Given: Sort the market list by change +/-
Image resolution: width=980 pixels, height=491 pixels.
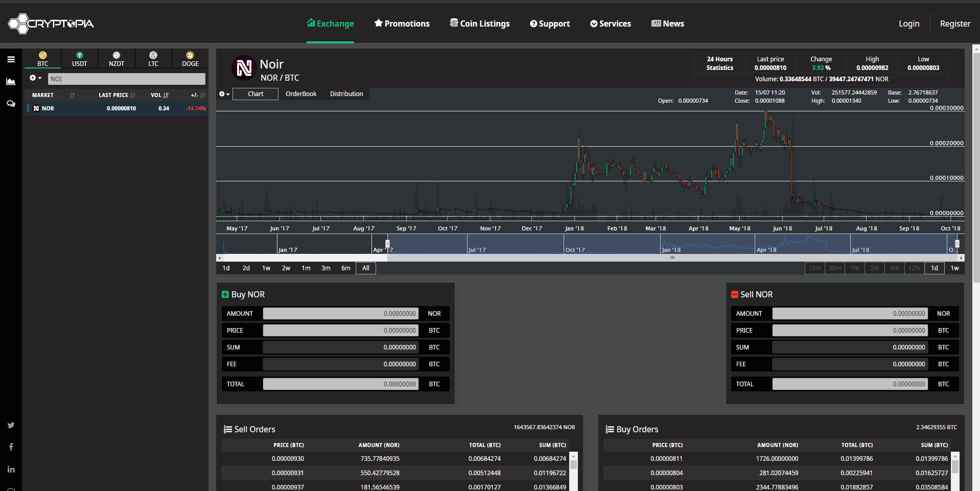Looking at the screenshot, I should 198,95.
